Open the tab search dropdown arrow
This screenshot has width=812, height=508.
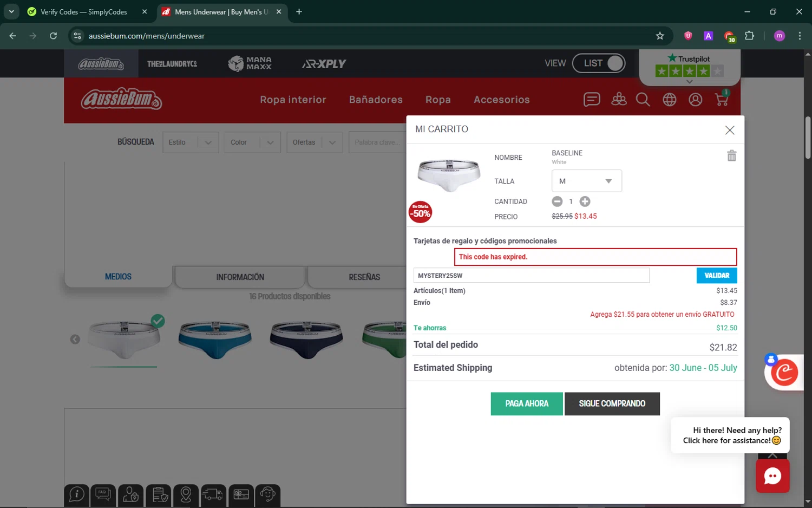point(11,12)
